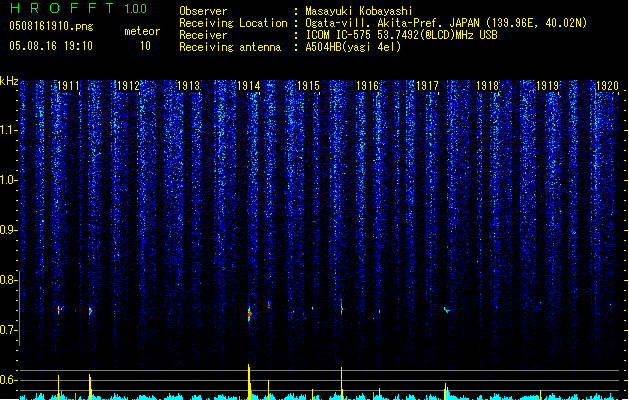Click observer name Masayuki Kobayashi

[x=359, y=11]
